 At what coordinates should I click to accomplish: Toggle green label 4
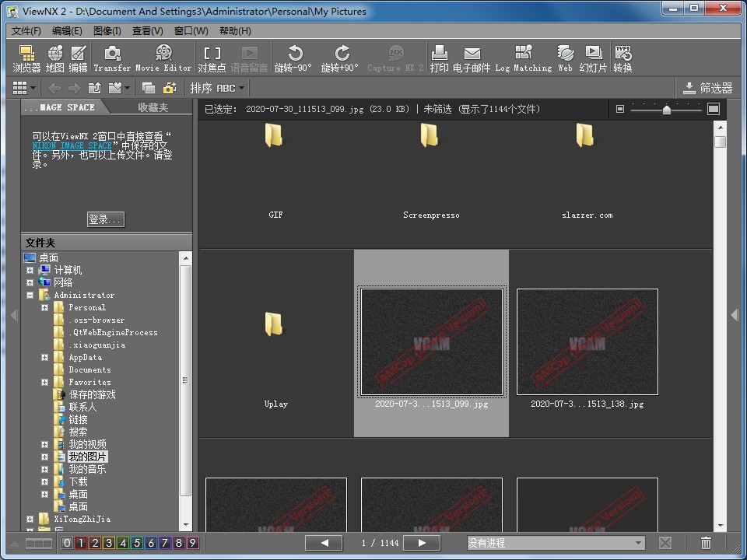tap(123, 543)
